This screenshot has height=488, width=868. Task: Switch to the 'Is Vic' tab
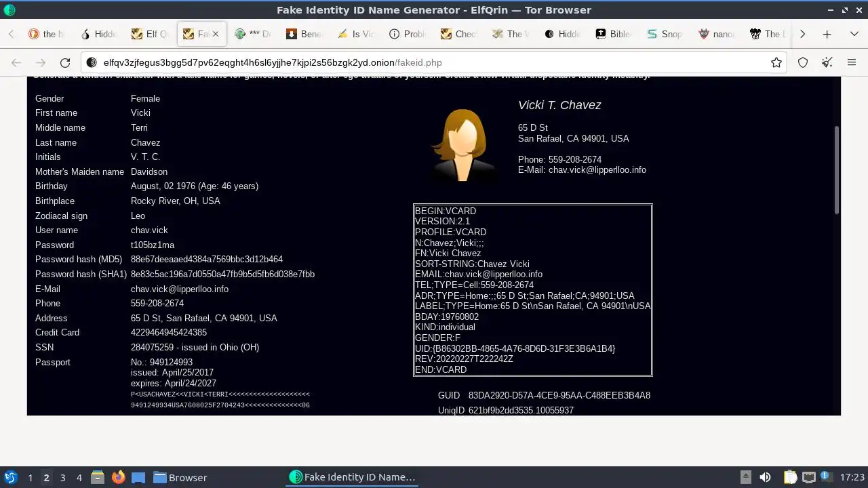(x=356, y=34)
